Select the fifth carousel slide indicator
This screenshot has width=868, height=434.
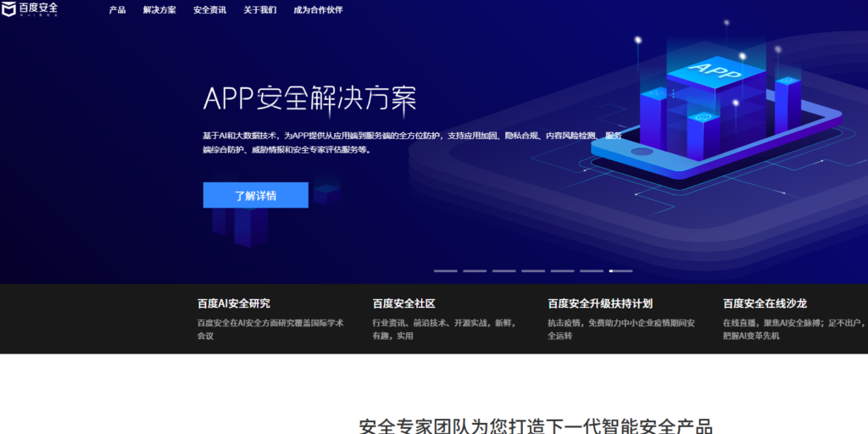point(562,270)
